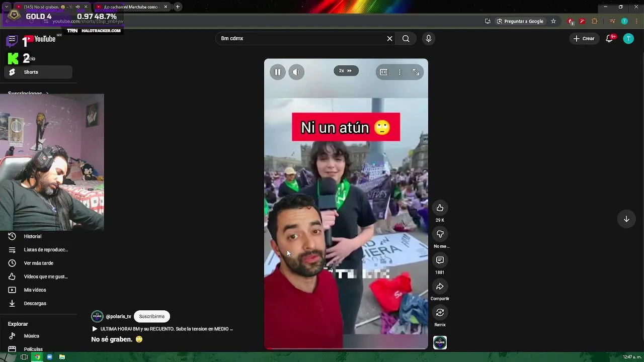Click the taskbar clock showing 12:47 a. m.

(632, 357)
